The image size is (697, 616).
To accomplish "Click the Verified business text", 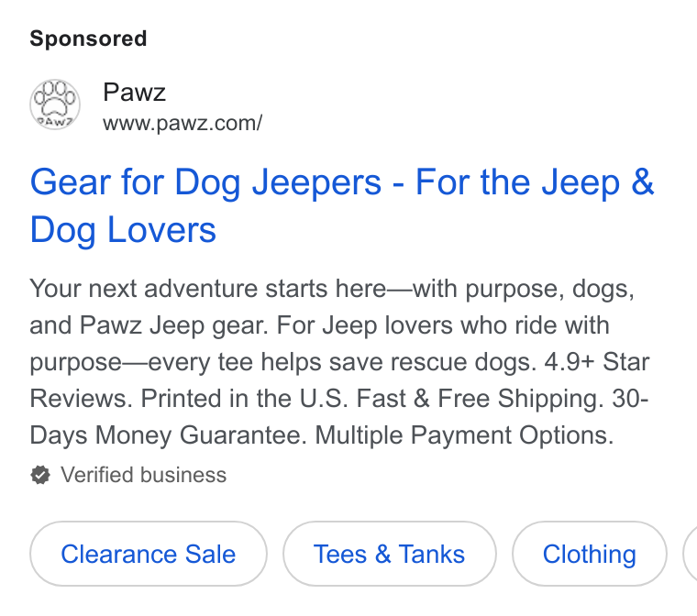I will click(144, 475).
